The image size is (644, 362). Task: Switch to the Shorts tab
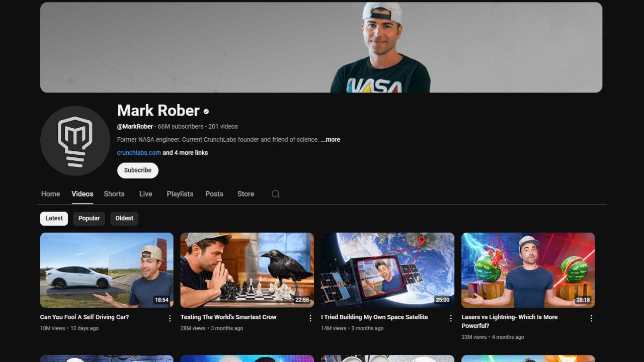pos(114,194)
